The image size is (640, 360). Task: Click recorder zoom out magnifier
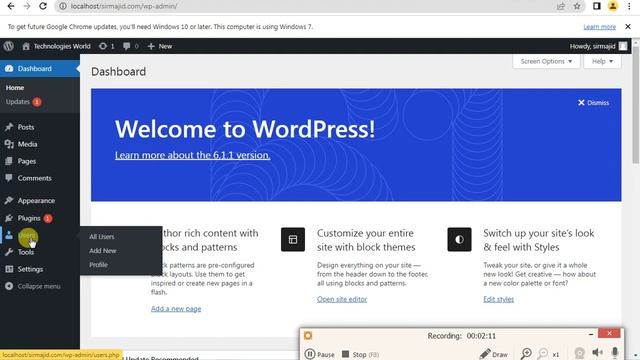pos(542,353)
